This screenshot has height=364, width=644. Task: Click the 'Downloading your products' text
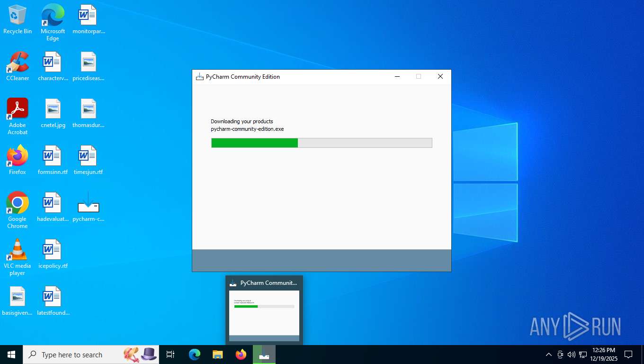tap(242, 121)
